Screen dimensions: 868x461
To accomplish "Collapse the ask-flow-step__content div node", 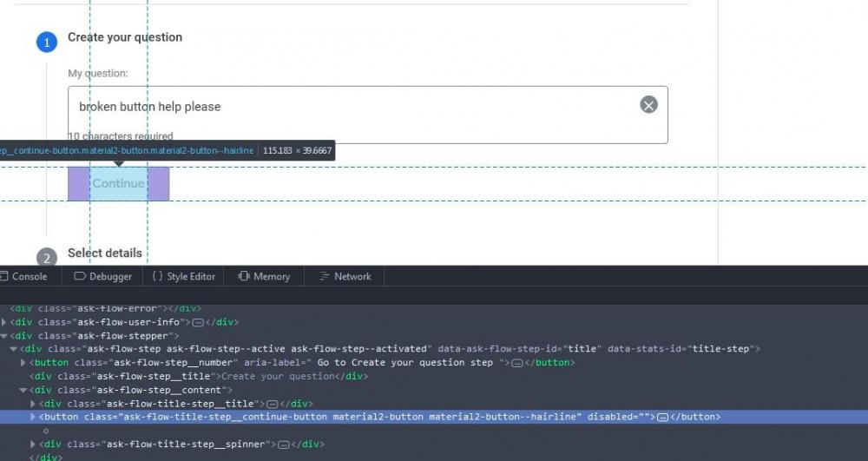I will [23, 390].
